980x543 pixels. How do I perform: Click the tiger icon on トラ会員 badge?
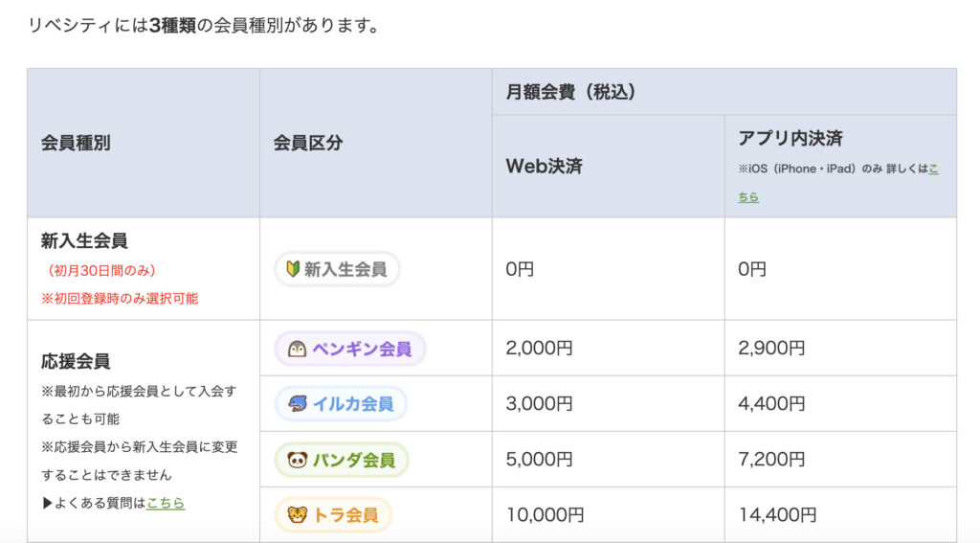(297, 515)
